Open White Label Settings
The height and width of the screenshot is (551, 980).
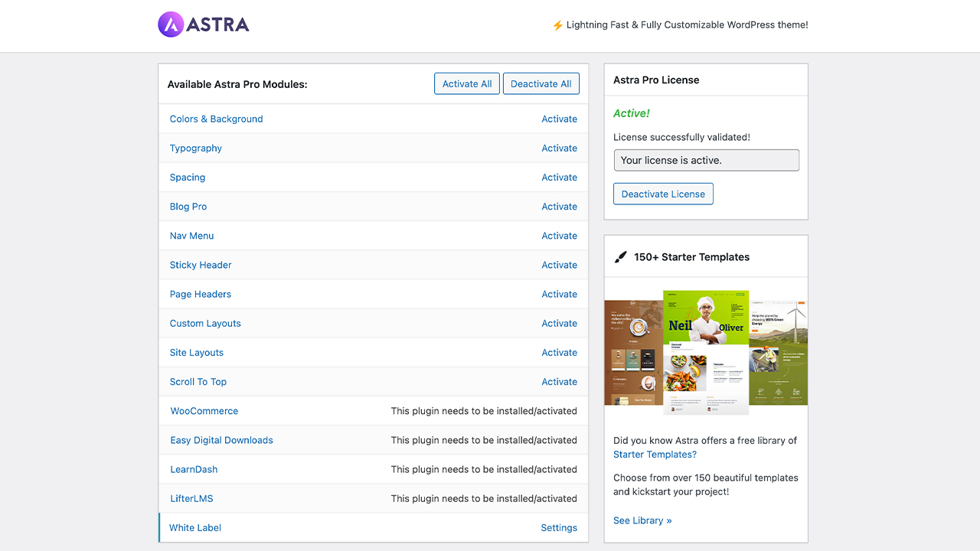pyautogui.click(x=559, y=528)
